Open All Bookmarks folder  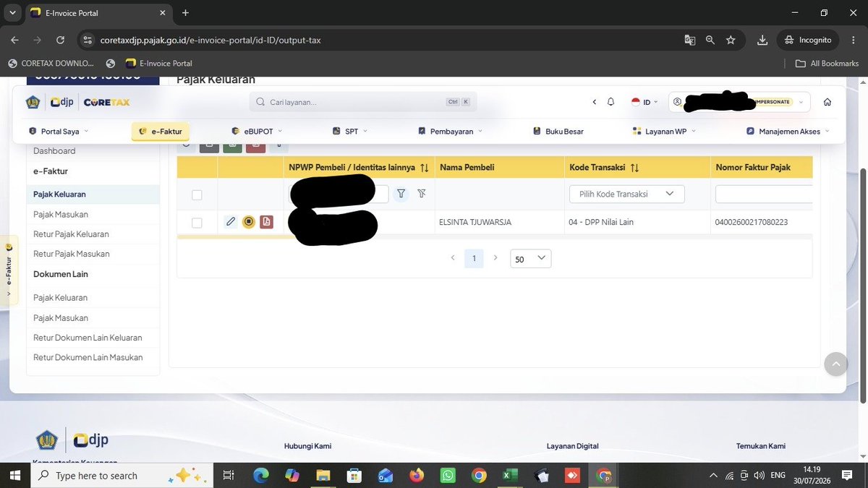827,64
